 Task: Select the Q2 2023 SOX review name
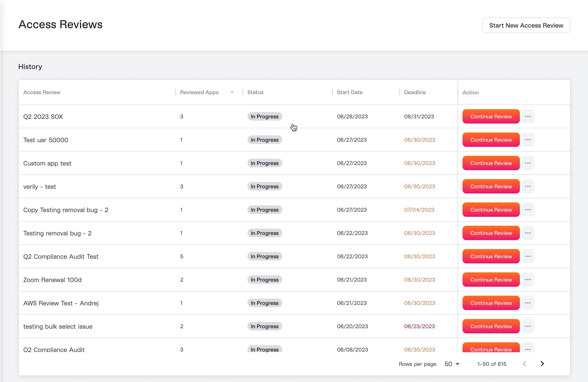43,117
